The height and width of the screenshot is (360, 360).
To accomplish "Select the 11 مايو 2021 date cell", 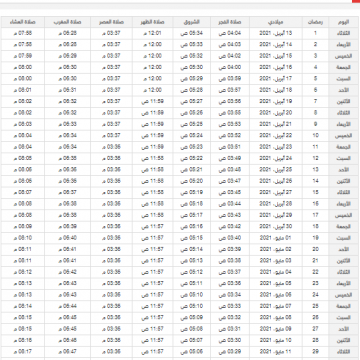I will (x=276, y=352).
